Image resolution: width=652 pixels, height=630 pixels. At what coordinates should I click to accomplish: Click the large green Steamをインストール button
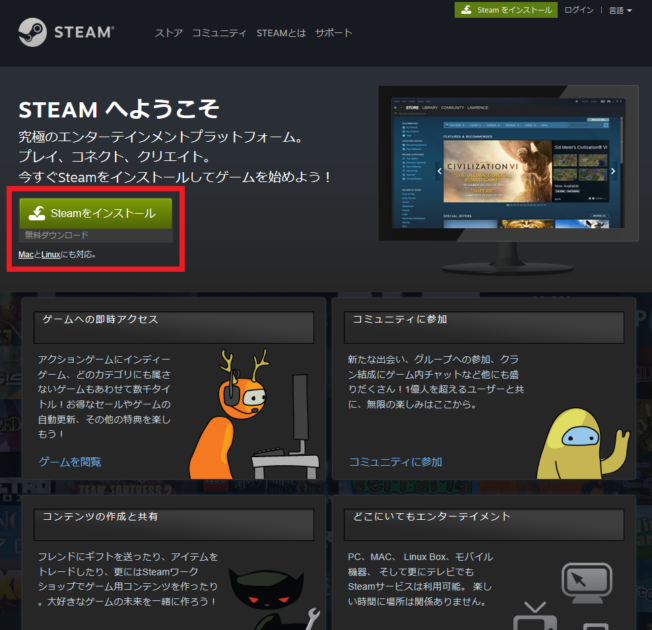(96, 213)
